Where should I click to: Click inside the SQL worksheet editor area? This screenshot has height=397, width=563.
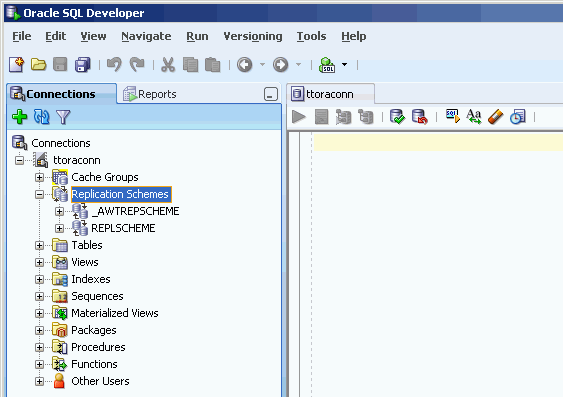click(x=438, y=266)
